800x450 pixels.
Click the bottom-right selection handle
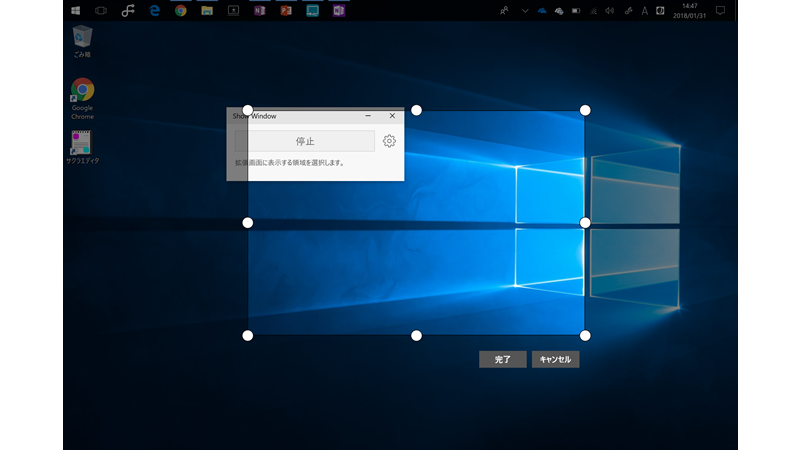click(x=585, y=336)
